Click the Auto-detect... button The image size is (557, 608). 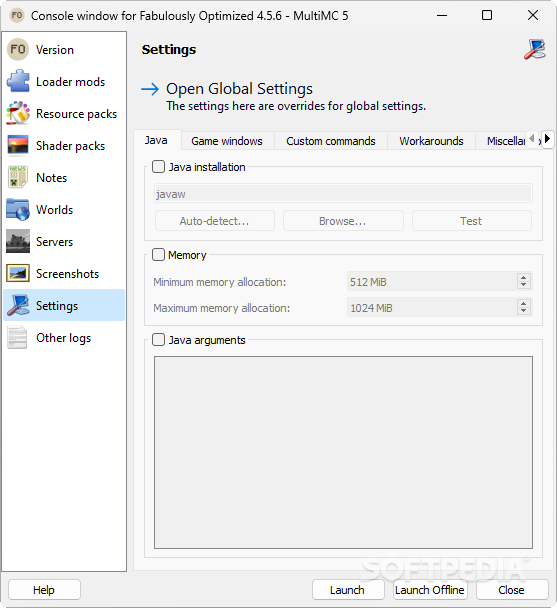[x=214, y=221]
